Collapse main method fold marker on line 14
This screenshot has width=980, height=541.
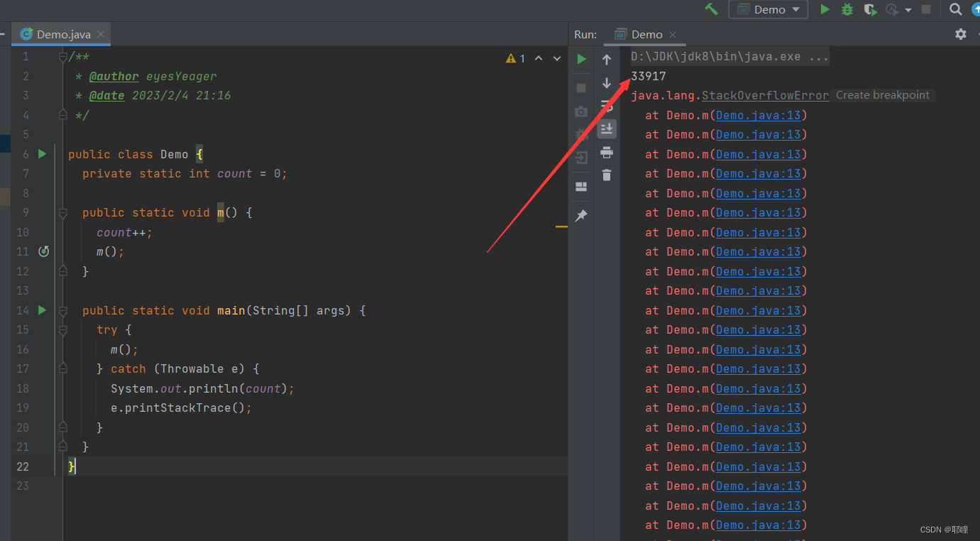[x=62, y=310]
